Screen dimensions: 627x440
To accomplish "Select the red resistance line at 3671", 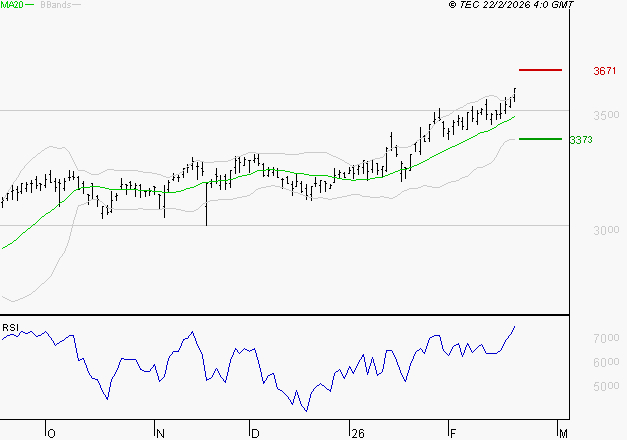I will (x=540, y=70).
